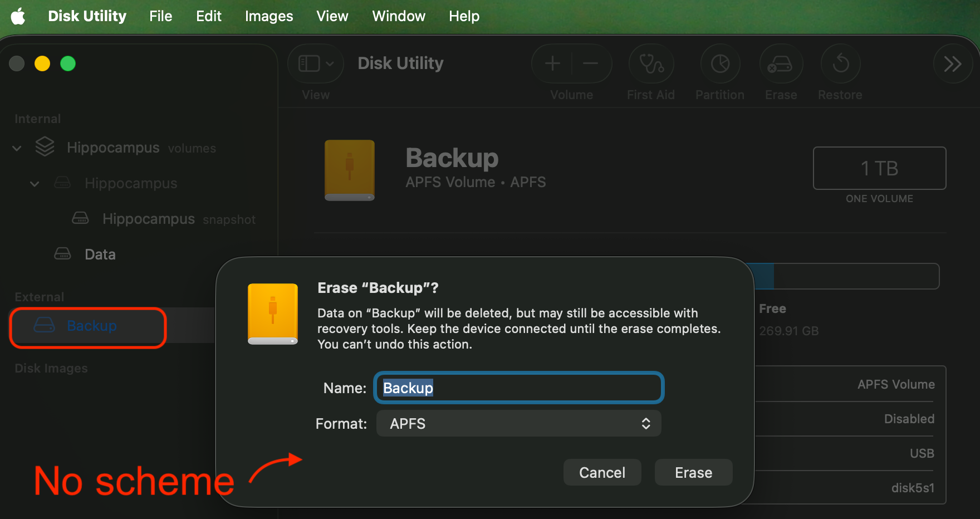The height and width of the screenshot is (519, 980).
Task: Show more toolbar items via double chevron
Action: click(x=953, y=63)
